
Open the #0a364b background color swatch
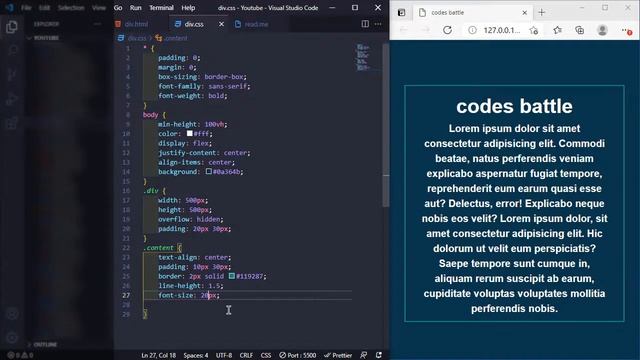point(209,171)
